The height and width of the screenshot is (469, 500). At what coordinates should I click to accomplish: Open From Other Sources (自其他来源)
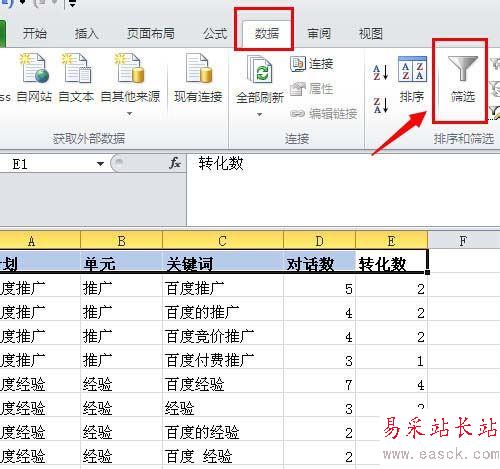[x=130, y=83]
